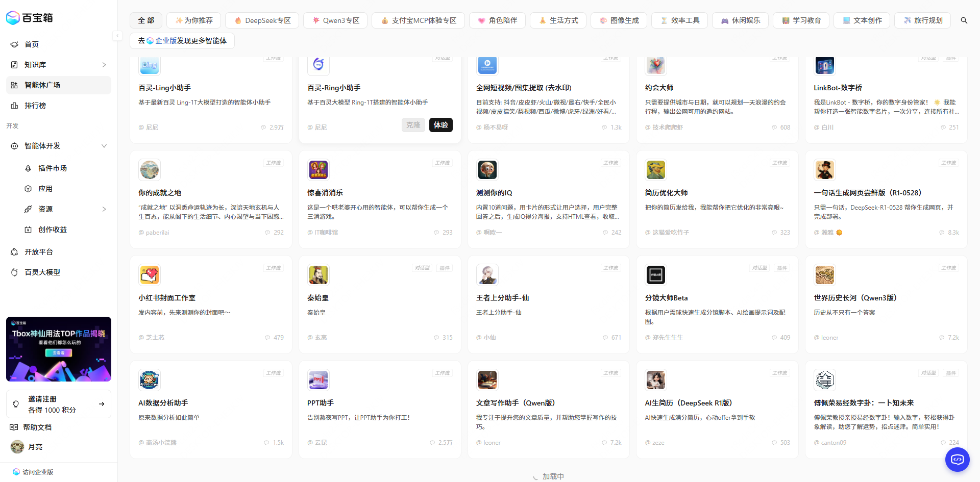Image resolution: width=980 pixels, height=482 pixels.
Task: Click 克隆 on the 百灵-Ring小助手 card
Action: pyautogui.click(x=413, y=125)
